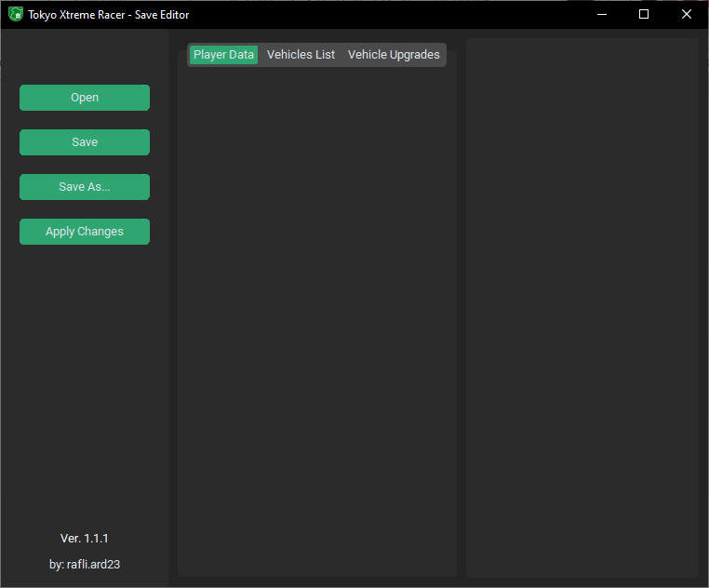Click the Open button

coord(85,98)
